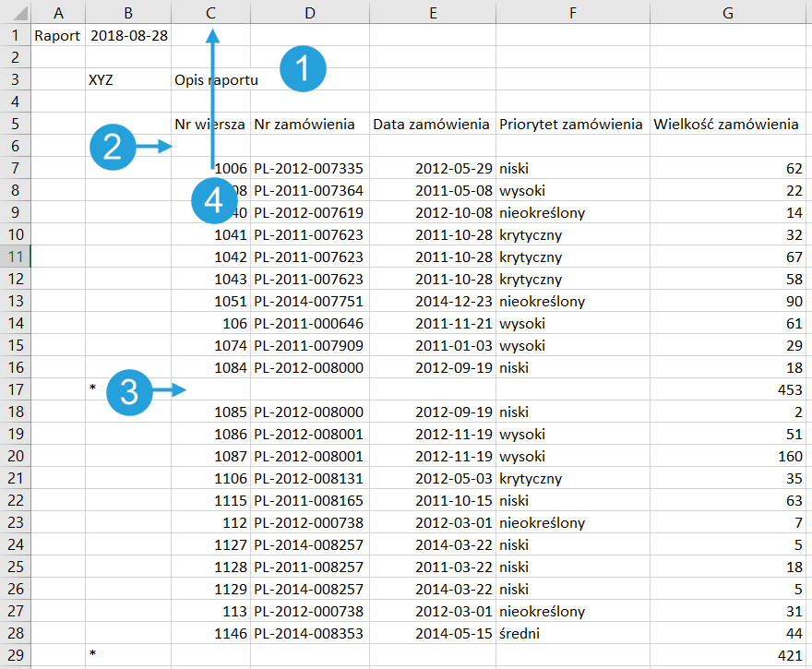Click the blue circle marker numbered 1
The image size is (812, 669).
click(304, 70)
